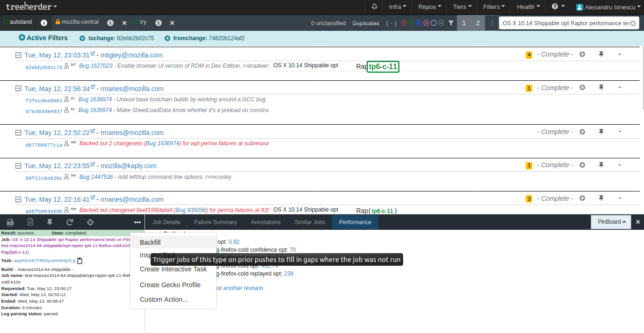This screenshot has height=333, width=644.
Task: Collapse the 22:56:34 rmaries push
Action: tap(18, 89)
